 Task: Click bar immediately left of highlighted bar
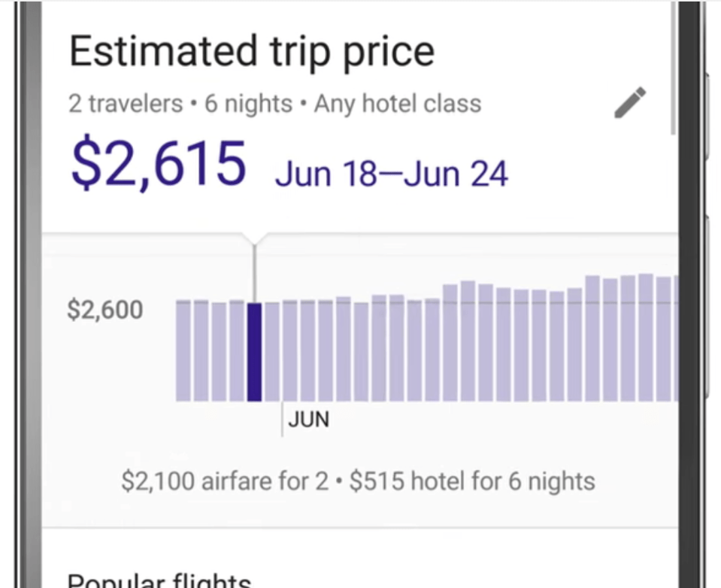[x=236, y=350]
